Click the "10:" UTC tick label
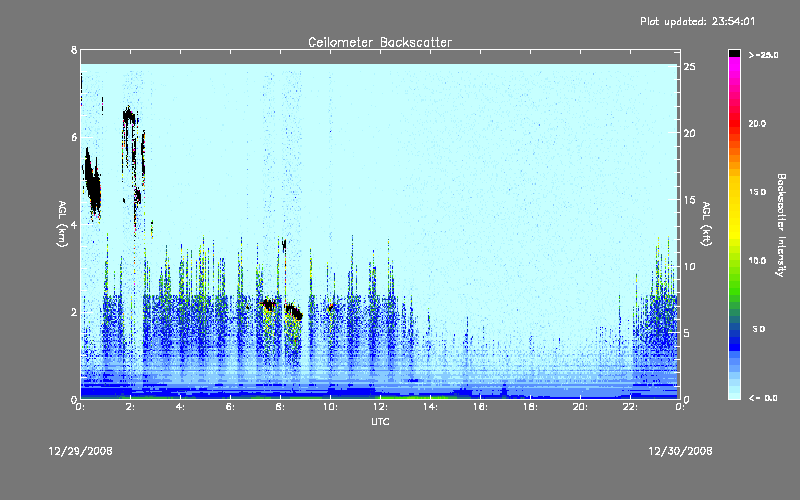800x500 pixels. pyautogui.click(x=330, y=407)
